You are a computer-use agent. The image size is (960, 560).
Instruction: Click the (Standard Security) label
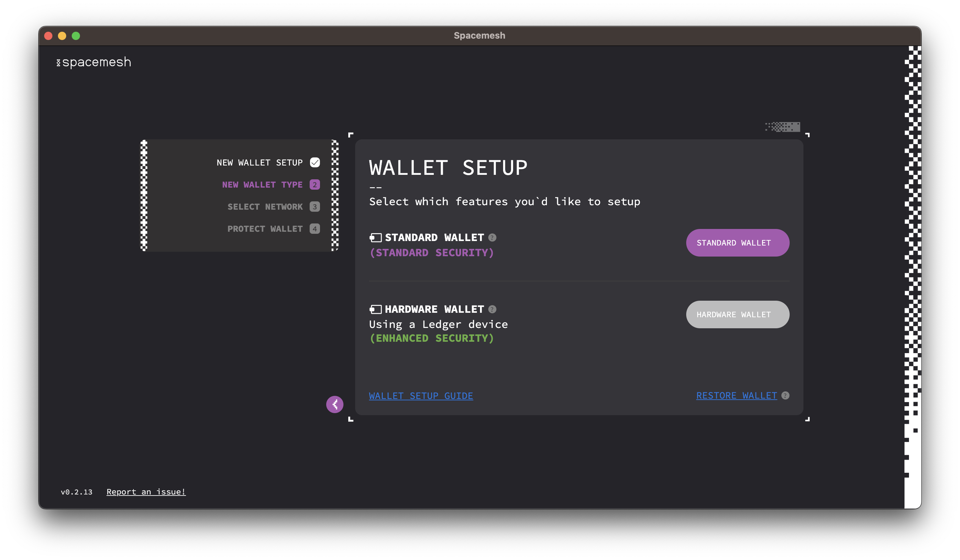432,252
